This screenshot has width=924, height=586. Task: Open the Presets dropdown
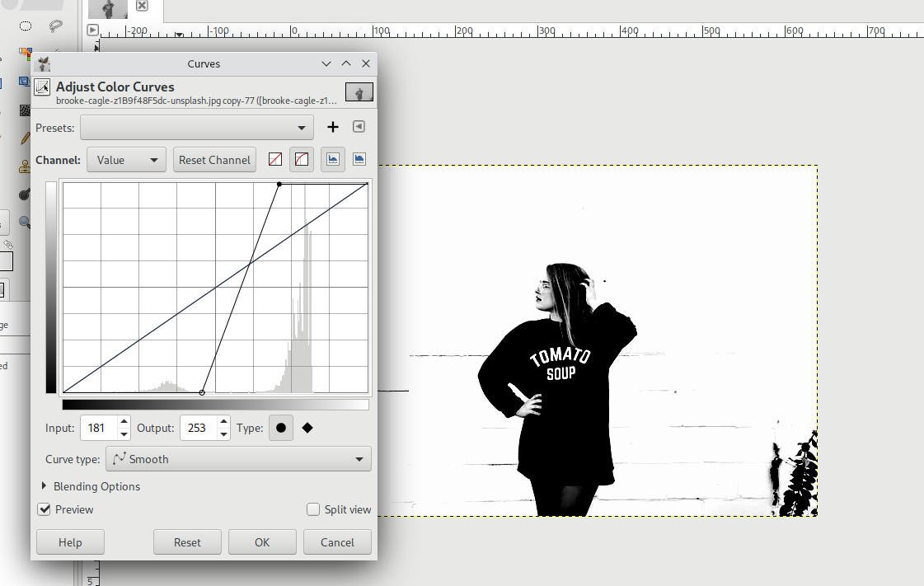pos(197,128)
